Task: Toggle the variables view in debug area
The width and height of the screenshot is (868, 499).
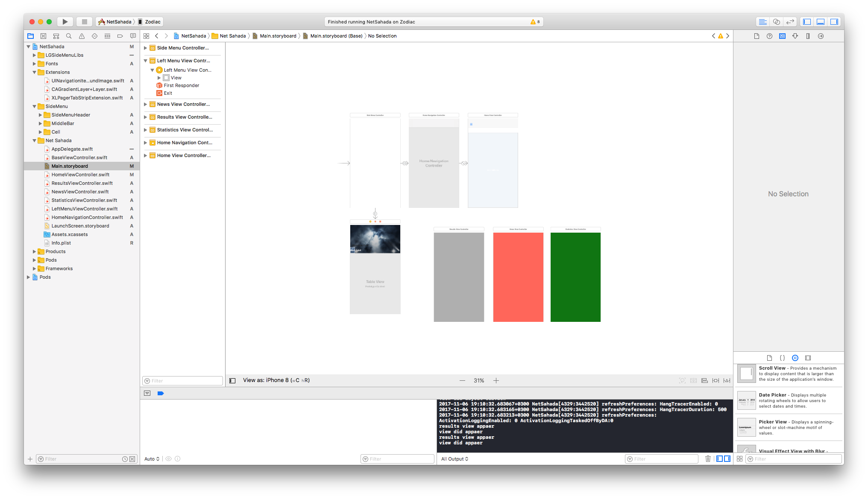Action: click(720, 459)
